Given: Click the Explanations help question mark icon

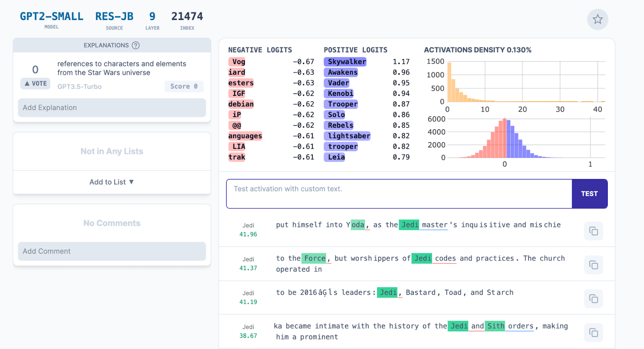Looking at the screenshot, I should [x=136, y=45].
